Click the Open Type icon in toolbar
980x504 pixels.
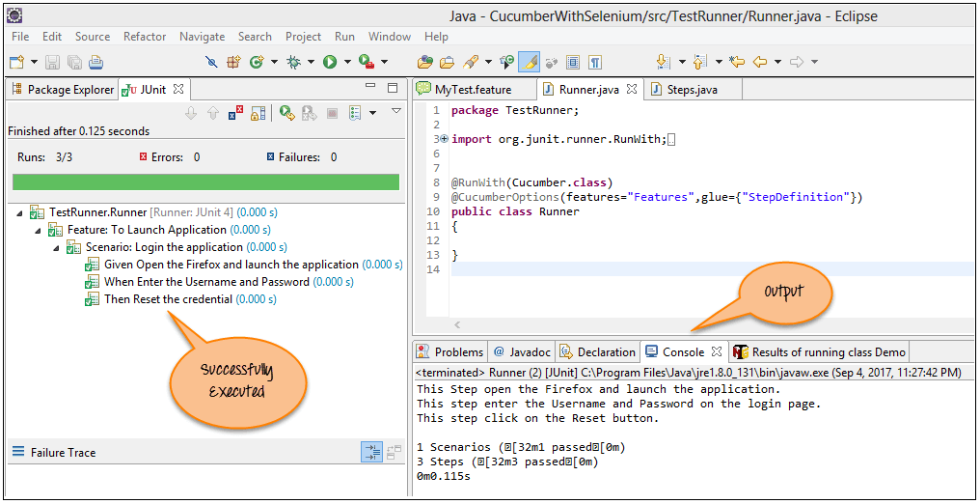[424, 62]
